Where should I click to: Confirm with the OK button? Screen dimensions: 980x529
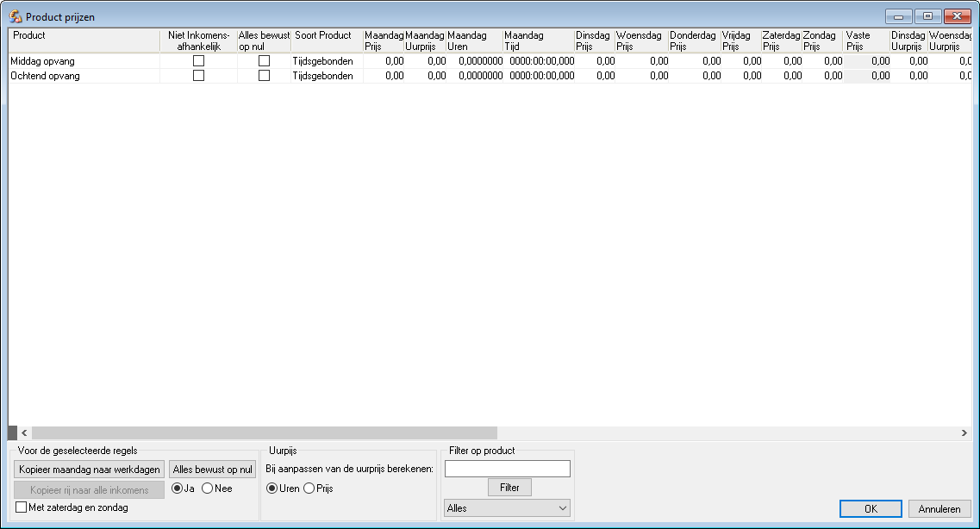click(871, 509)
